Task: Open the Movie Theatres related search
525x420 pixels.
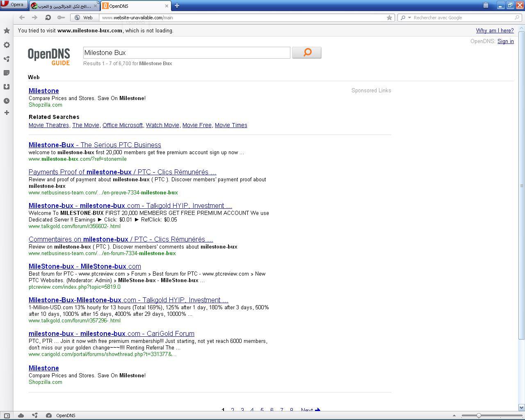Action: [x=49, y=125]
